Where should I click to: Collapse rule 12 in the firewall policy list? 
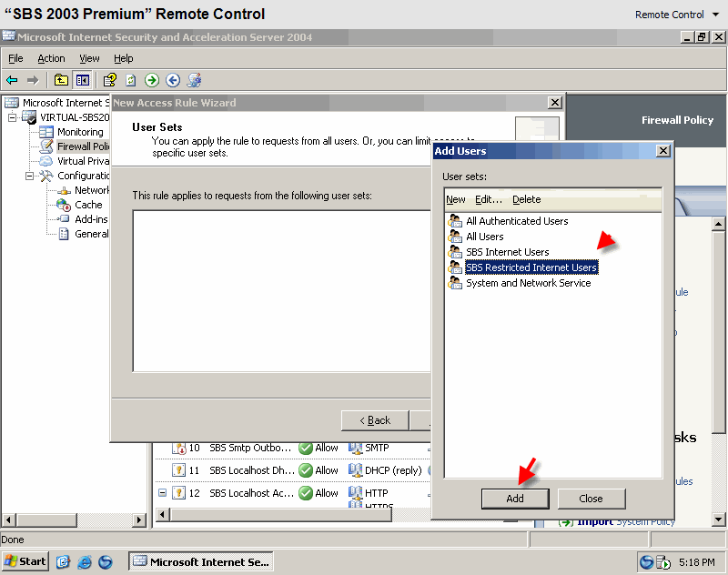click(x=162, y=493)
